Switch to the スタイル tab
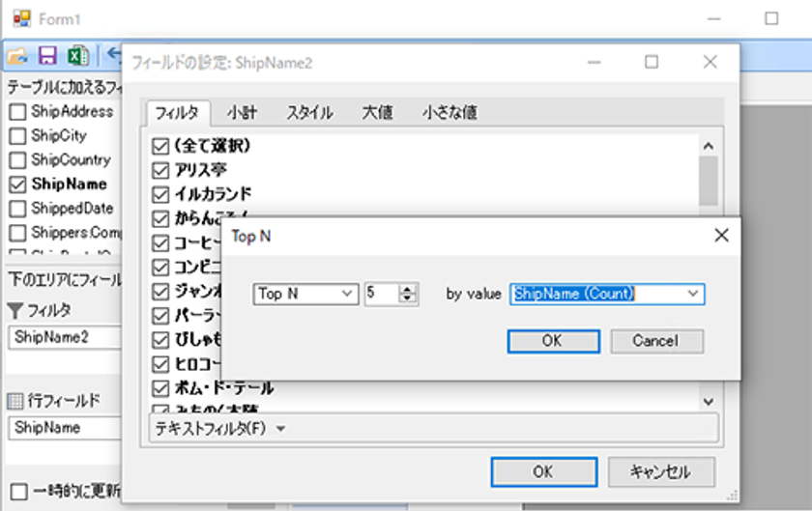The height and width of the screenshot is (511, 812). pyautogui.click(x=309, y=112)
